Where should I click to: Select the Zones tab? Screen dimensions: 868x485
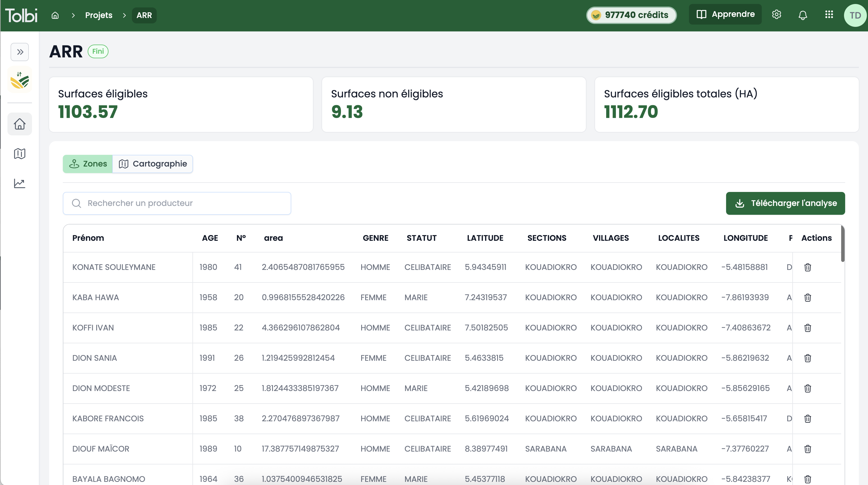pyautogui.click(x=88, y=164)
